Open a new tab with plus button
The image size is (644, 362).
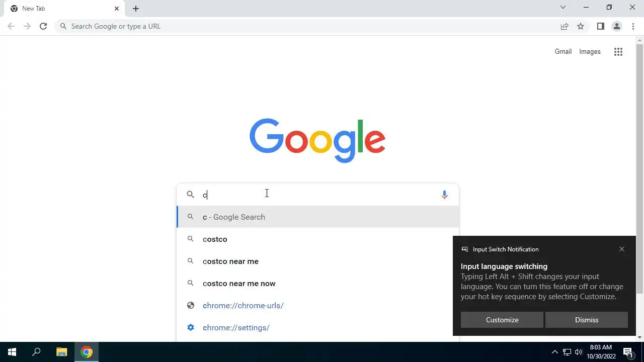coord(136,9)
